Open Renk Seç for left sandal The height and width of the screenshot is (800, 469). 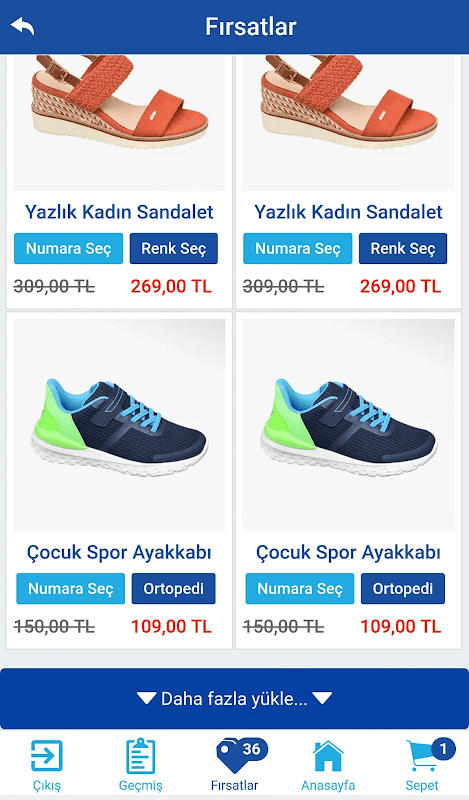[x=174, y=248]
